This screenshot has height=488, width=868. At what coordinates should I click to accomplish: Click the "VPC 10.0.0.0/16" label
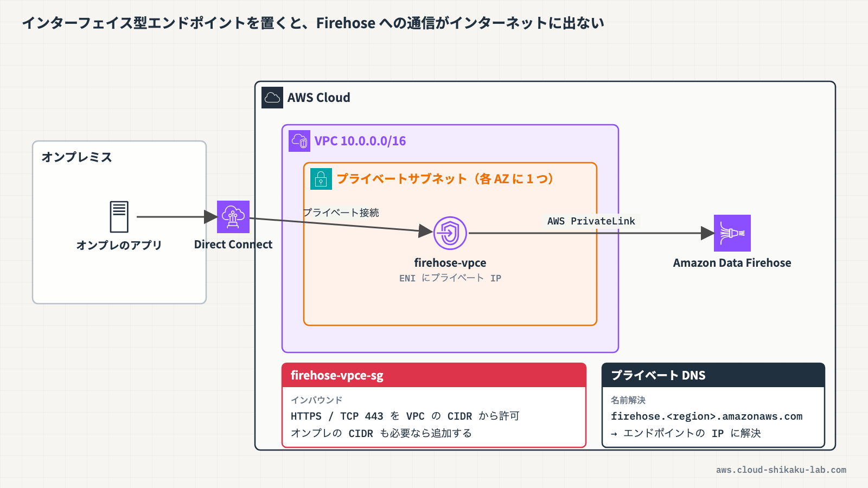pos(360,141)
